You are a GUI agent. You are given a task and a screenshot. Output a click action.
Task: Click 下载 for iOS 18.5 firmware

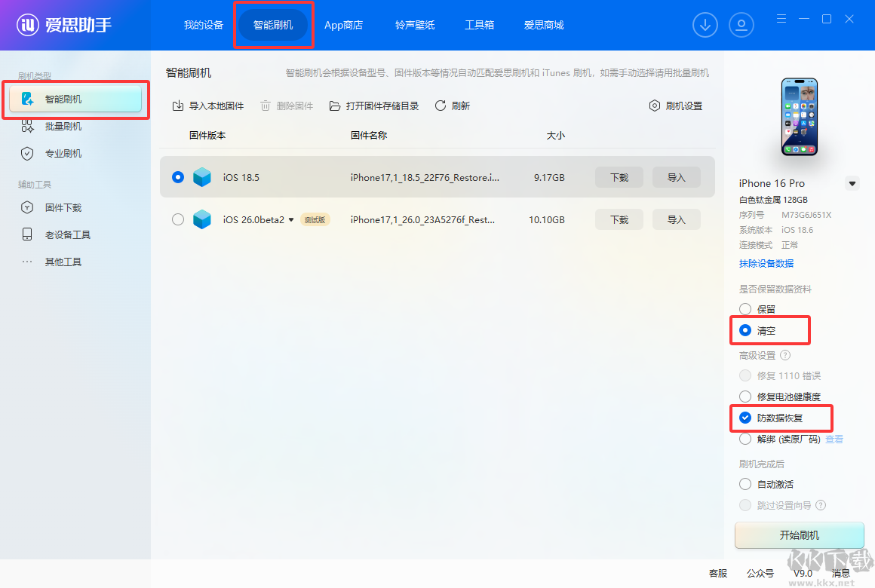619,177
